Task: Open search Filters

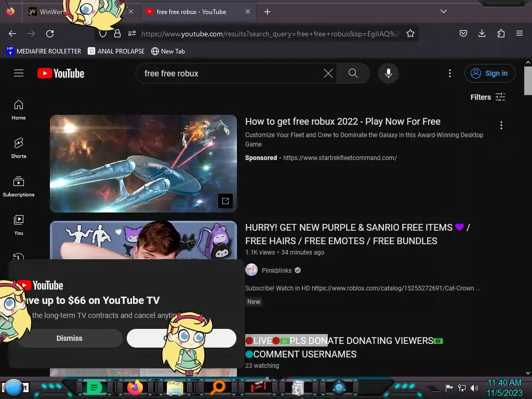Action: [x=487, y=97]
